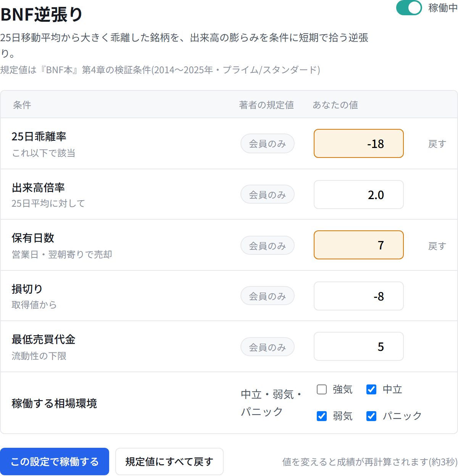Click 会員のみ badge in 損切り row
The height and width of the screenshot is (476, 458).
[268, 296]
